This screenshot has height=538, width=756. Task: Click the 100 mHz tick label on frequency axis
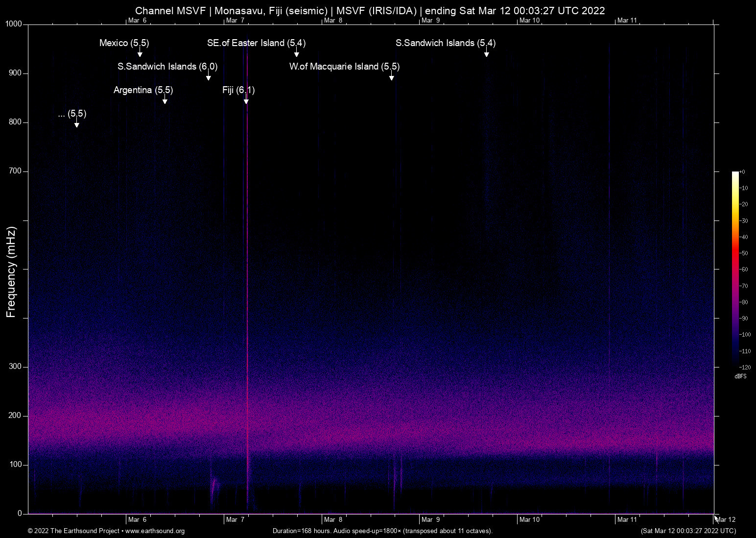click(16, 465)
